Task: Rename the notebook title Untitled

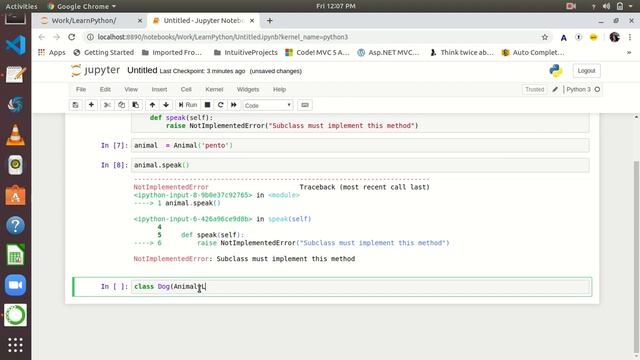Action: pos(142,70)
